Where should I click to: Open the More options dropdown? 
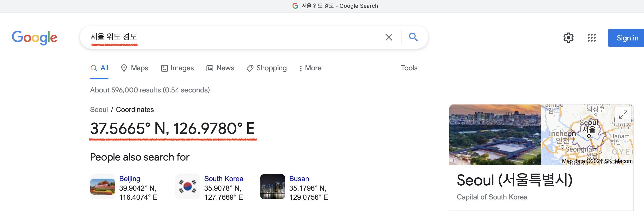[x=310, y=68]
